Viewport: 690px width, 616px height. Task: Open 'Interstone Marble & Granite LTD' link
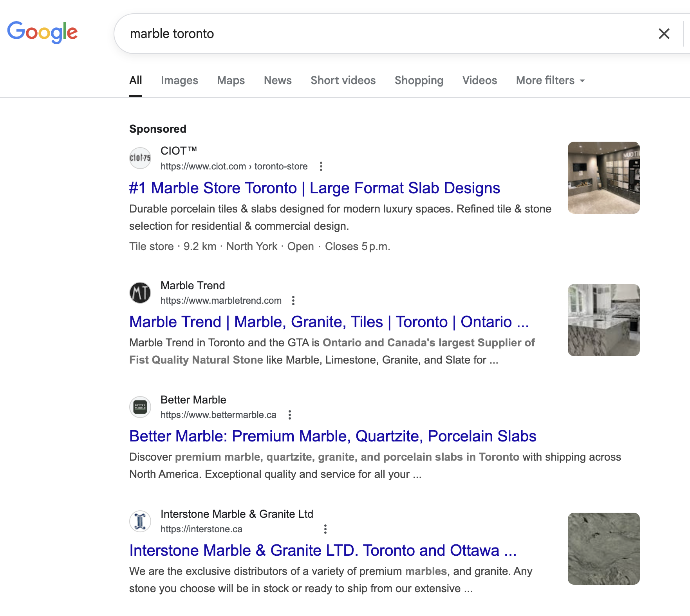[x=323, y=550]
